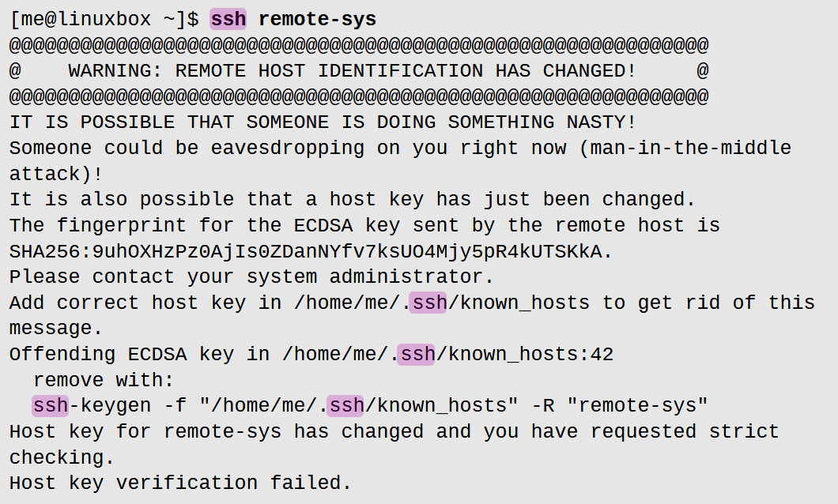Click the [me@linuxbox ~]$ shell prompt
The width and height of the screenshot is (838, 504).
(105, 19)
